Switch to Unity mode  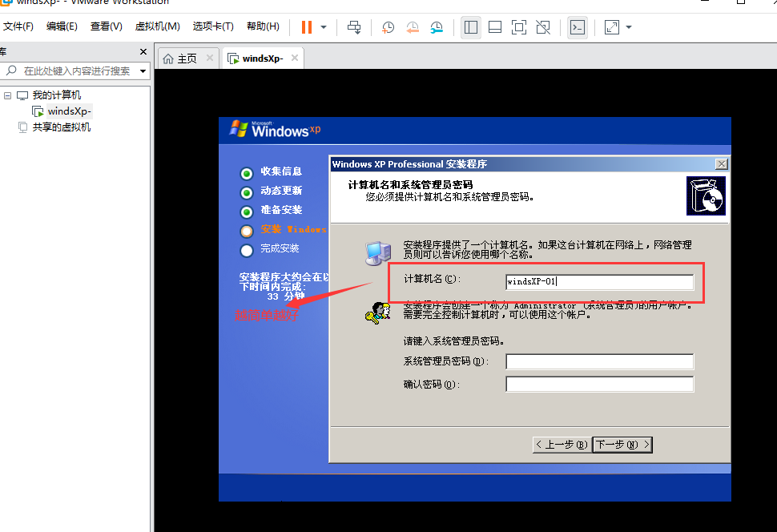[543, 27]
